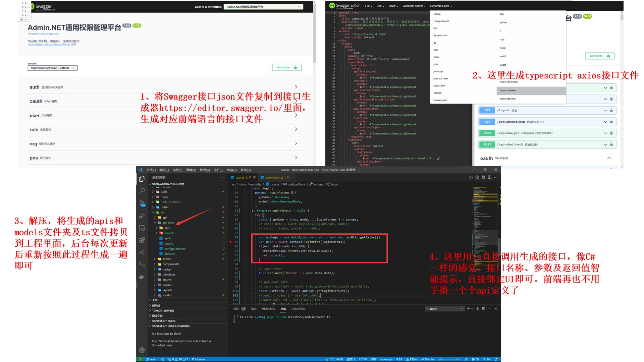
Task: Open Source Control view with 184 badge
Action: (142, 203)
